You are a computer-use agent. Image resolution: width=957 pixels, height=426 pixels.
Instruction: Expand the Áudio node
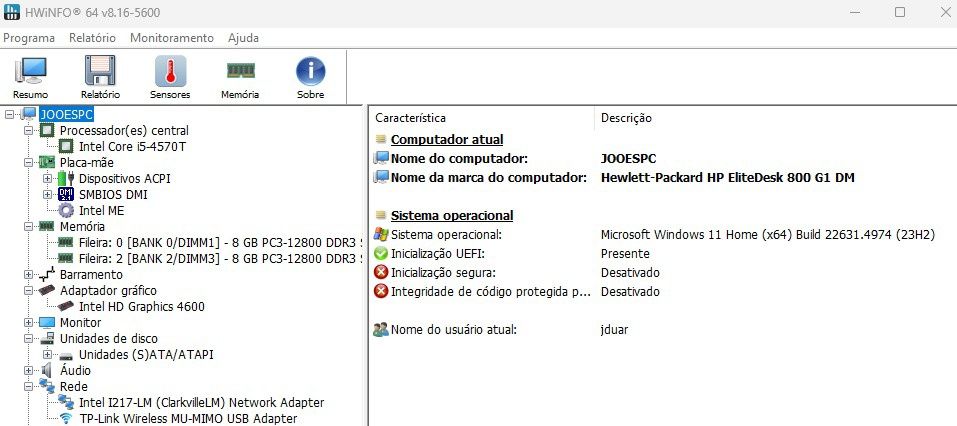coord(28,370)
